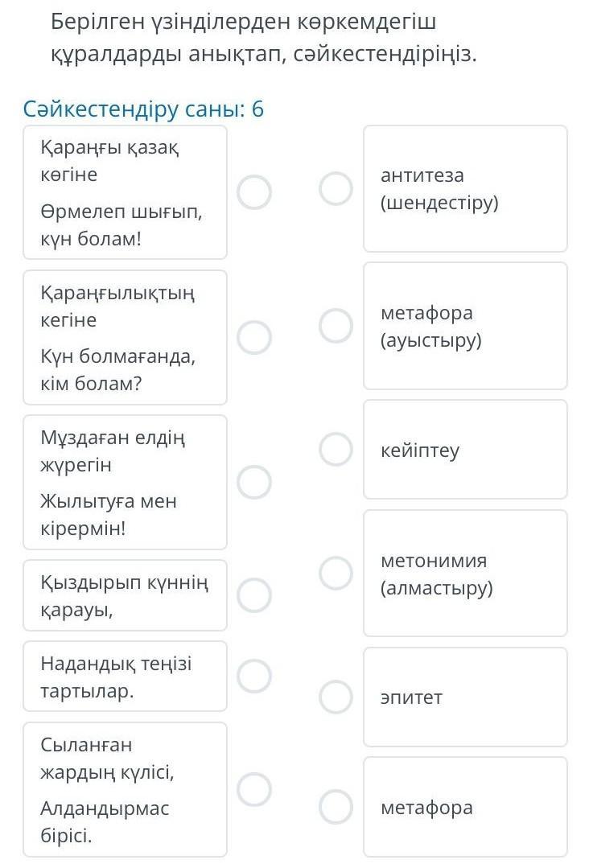589x868 pixels.
Task: Select radio button for bottom 'метафора' option
Action: pos(336,807)
